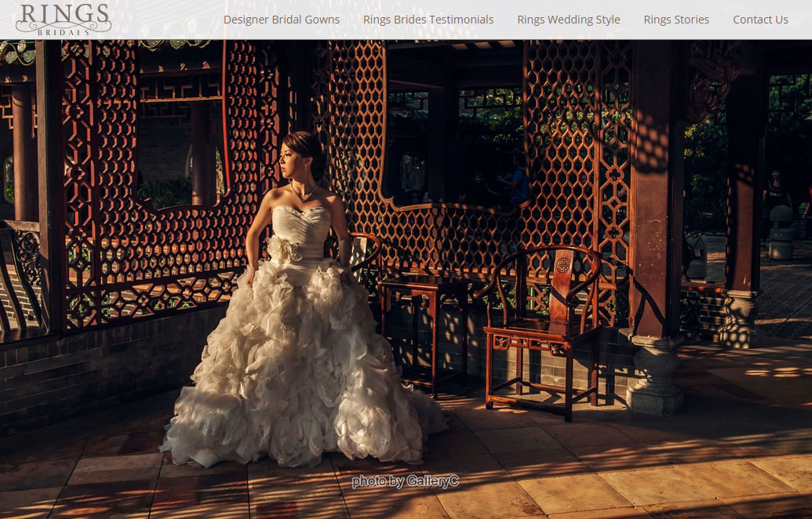Click the Rings Bridals logo
The width and height of the screenshot is (812, 519).
(64, 20)
